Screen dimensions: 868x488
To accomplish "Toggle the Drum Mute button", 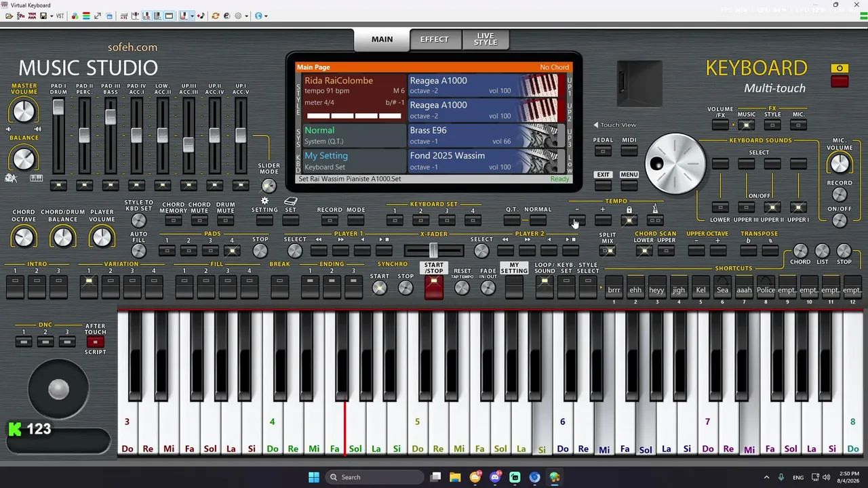I will click(x=225, y=220).
